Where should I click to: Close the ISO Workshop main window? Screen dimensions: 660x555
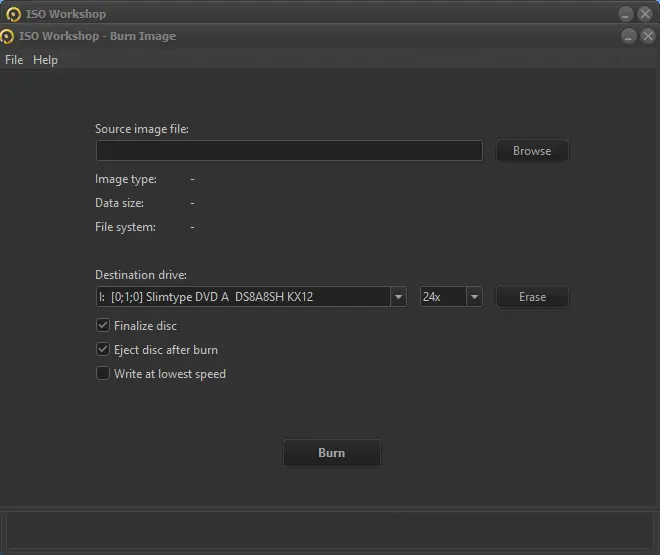[645, 14]
